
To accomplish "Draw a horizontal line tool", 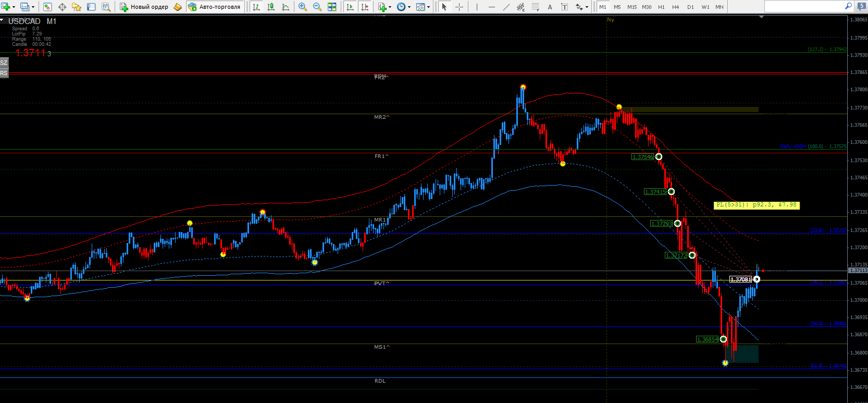I will point(491,7).
